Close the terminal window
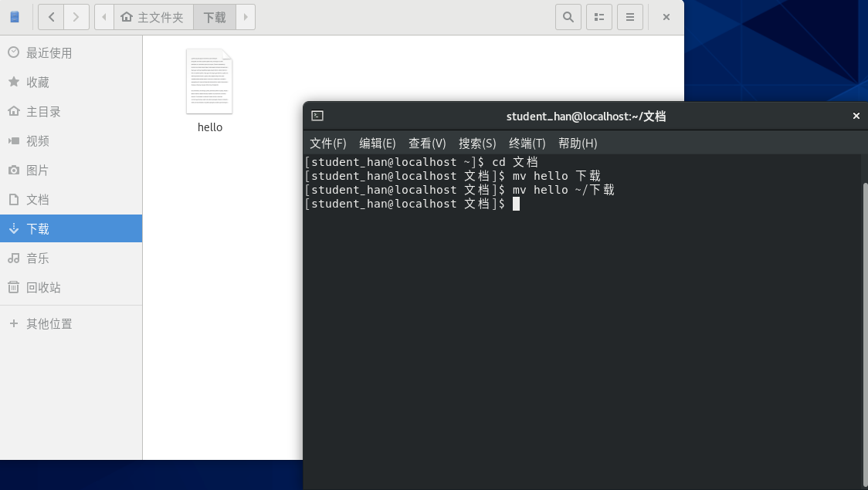This screenshot has height=490, width=868. click(856, 116)
